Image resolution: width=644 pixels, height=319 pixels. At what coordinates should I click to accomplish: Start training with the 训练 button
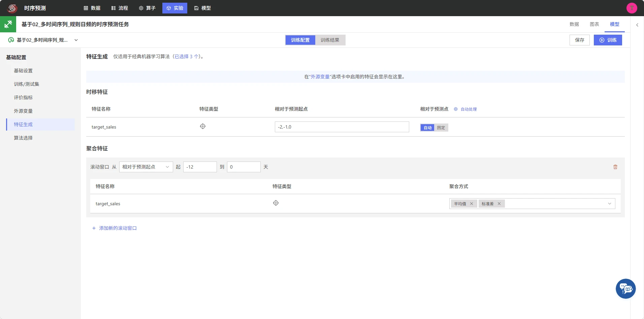click(x=608, y=40)
